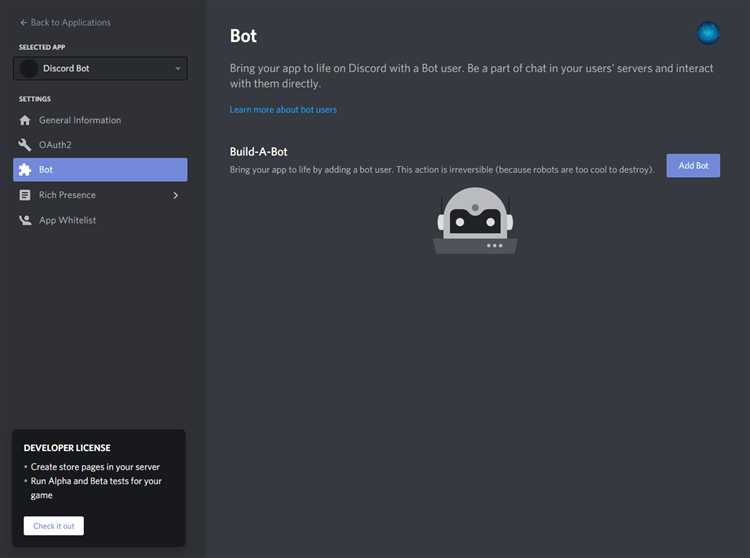750x558 pixels.
Task: Click the SELECTED APP label
Action: (x=42, y=47)
